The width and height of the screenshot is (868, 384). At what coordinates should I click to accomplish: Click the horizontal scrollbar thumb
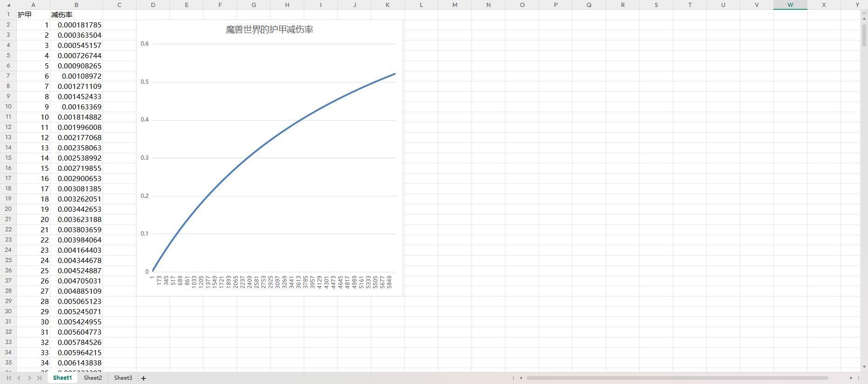(677, 378)
